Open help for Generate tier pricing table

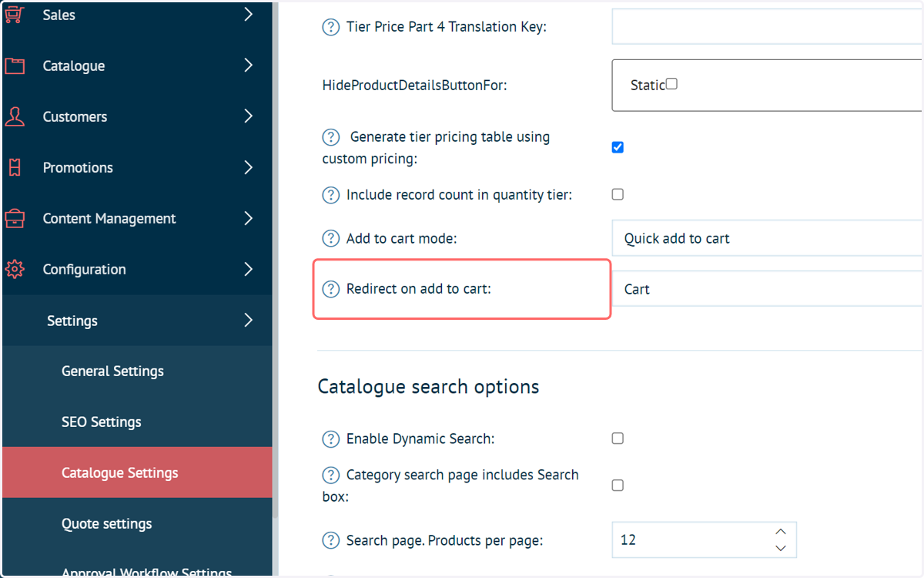330,137
